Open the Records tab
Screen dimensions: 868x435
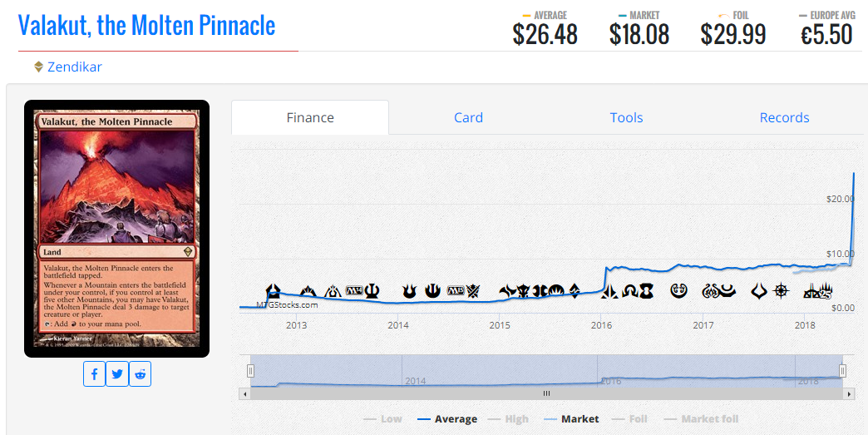[x=784, y=117]
